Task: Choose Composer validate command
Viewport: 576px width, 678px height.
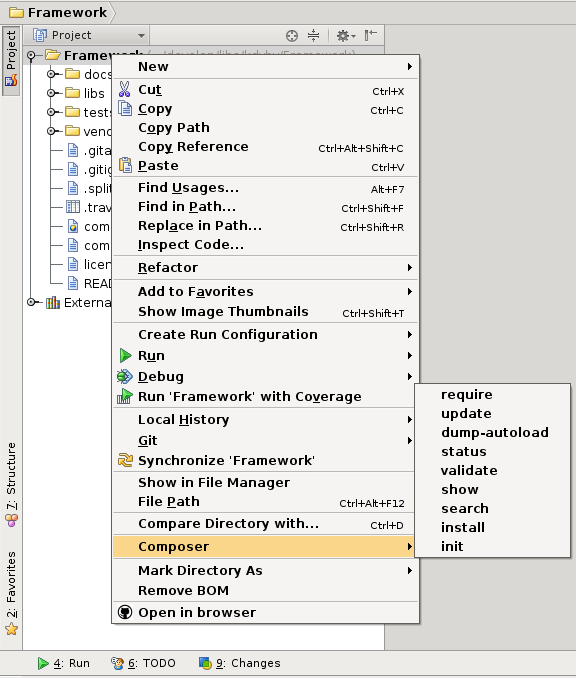Action: click(x=493, y=470)
